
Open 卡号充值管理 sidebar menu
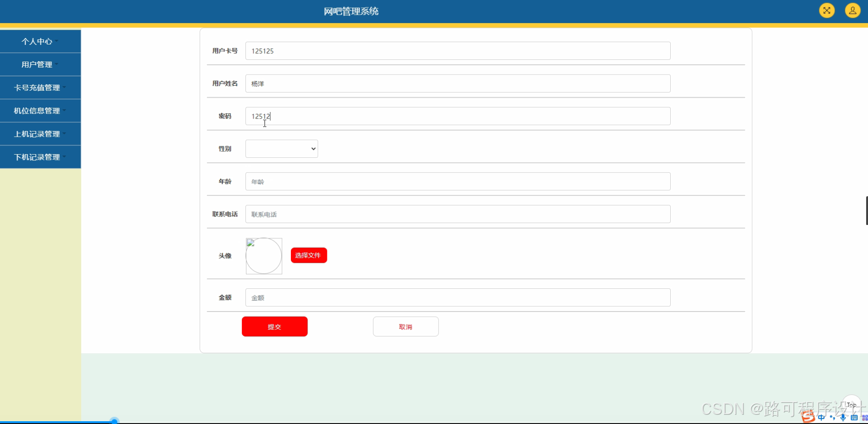[x=40, y=87]
